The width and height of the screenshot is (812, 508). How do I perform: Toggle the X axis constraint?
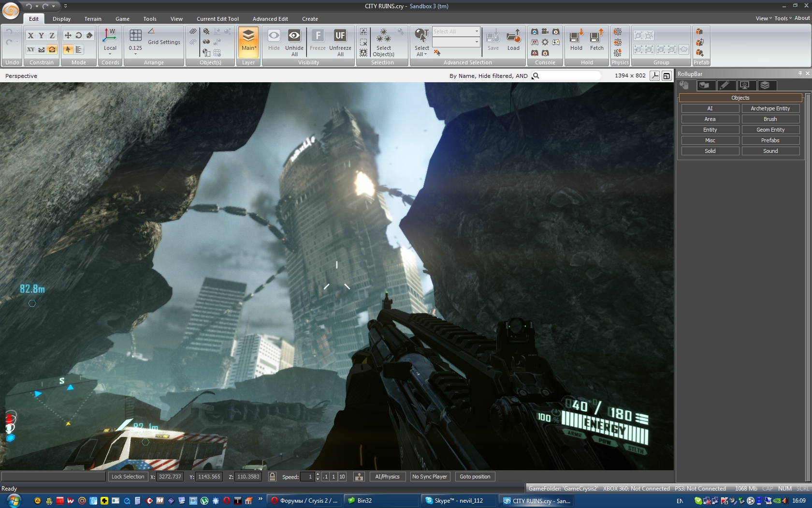pos(30,35)
